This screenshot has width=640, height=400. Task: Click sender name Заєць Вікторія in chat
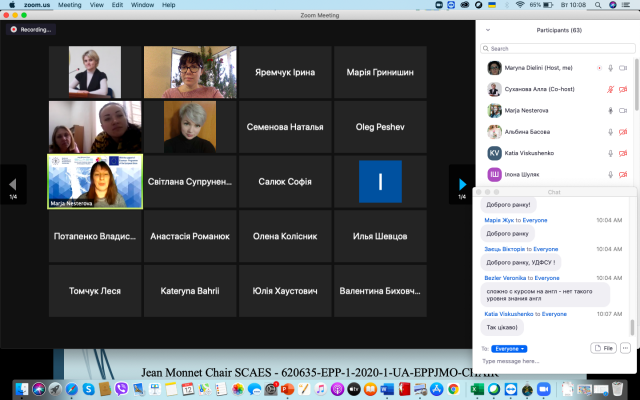tap(504, 249)
